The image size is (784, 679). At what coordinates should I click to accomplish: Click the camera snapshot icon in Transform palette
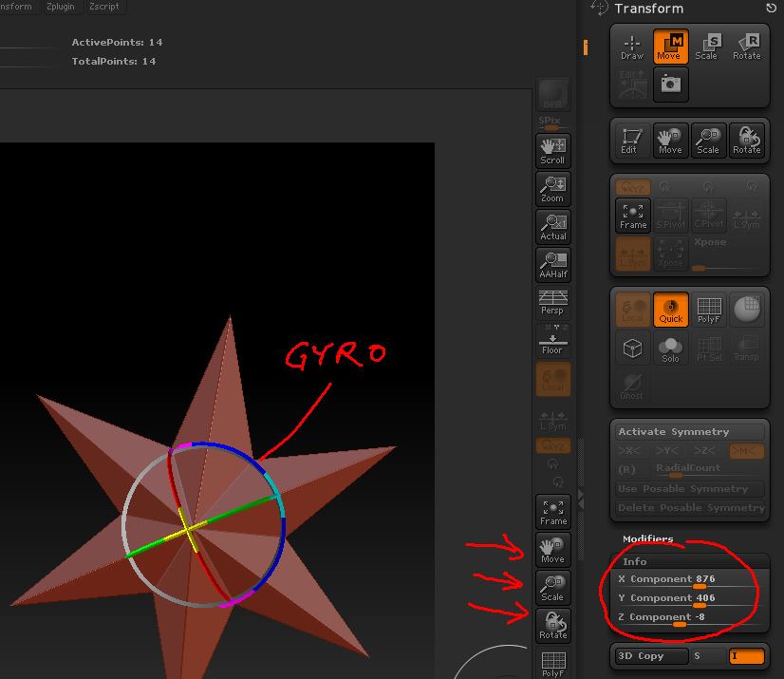(x=670, y=85)
